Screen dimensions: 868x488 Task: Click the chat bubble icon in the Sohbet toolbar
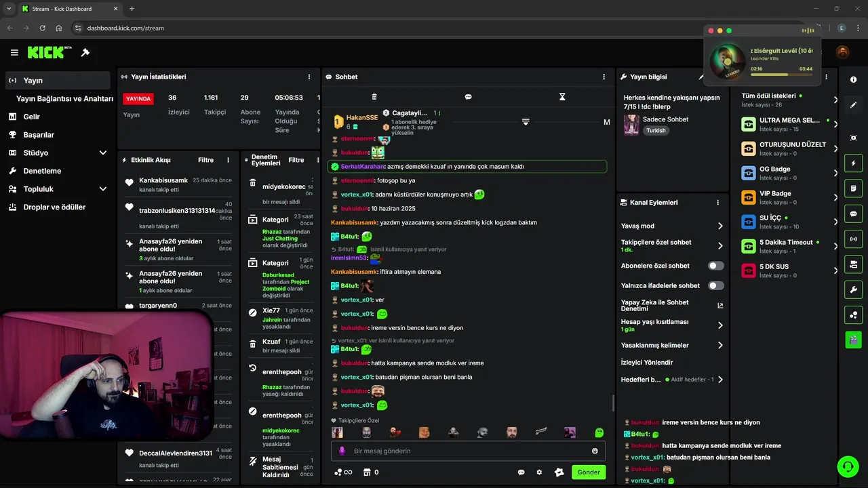tap(468, 97)
